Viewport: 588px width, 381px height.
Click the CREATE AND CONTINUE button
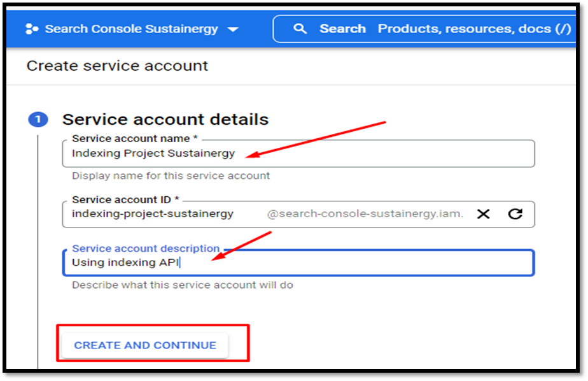[145, 345]
